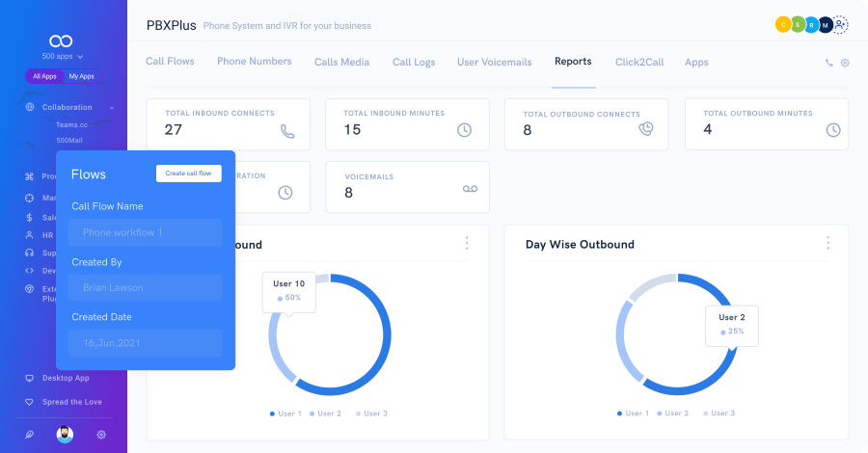Switch to User Voicemails tab
Screen dimensions: 868x453
pos(495,62)
